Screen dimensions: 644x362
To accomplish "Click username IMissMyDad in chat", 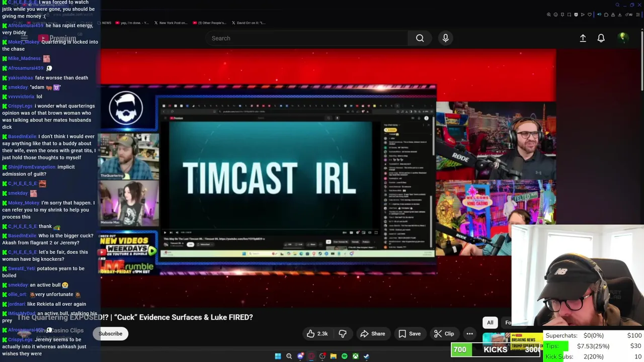I will tap(22, 314).
